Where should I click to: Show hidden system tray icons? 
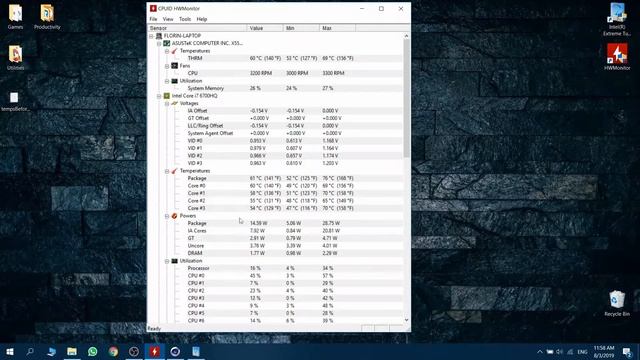[x=540, y=352]
